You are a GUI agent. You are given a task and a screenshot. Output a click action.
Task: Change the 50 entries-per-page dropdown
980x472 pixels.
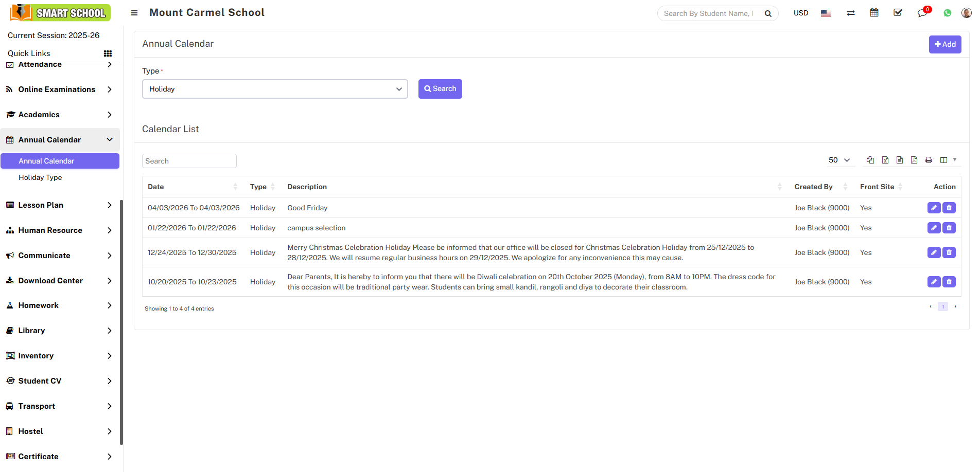pyautogui.click(x=839, y=160)
